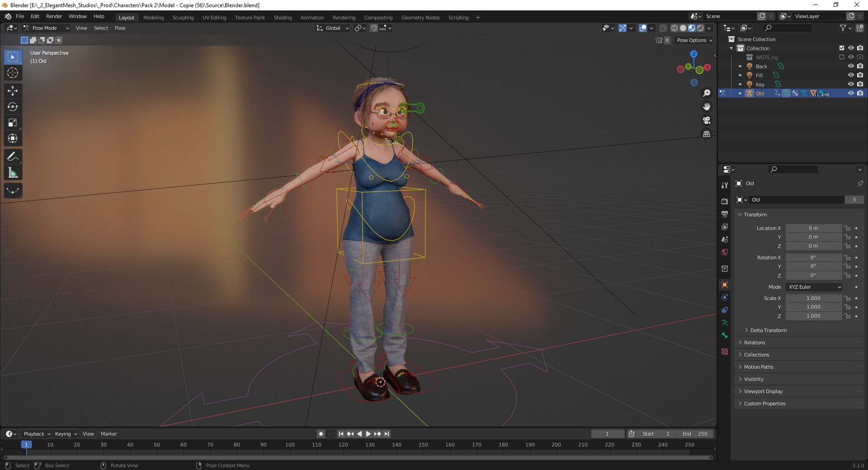This screenshot has width=868, height=470.
Task: Select the Select Box tool
Action: pos(13,57)
